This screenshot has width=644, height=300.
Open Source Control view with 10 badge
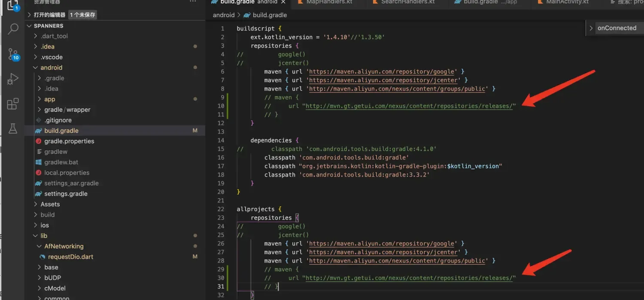click(13, 54)
